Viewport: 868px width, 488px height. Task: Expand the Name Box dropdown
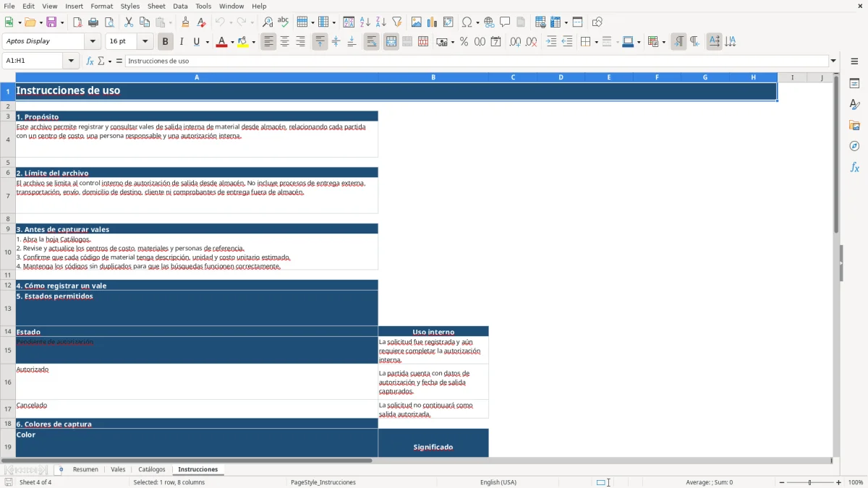coord(71,61)
